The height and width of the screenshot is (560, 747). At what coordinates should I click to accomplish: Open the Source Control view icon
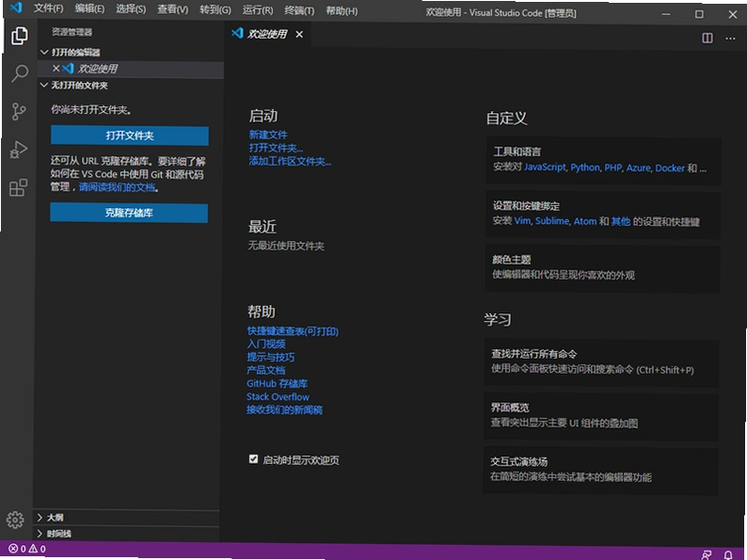[x=19, y=111]
